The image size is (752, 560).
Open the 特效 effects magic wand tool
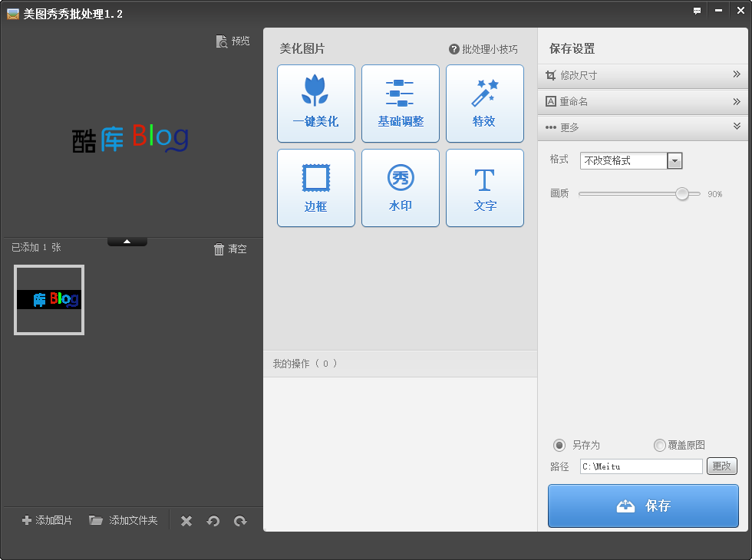pyautogui.click(x=485, y=104)
